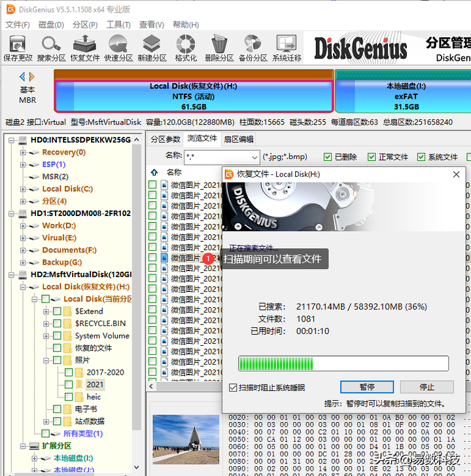Click the Work(D:) drive icon

coord(34,226)
